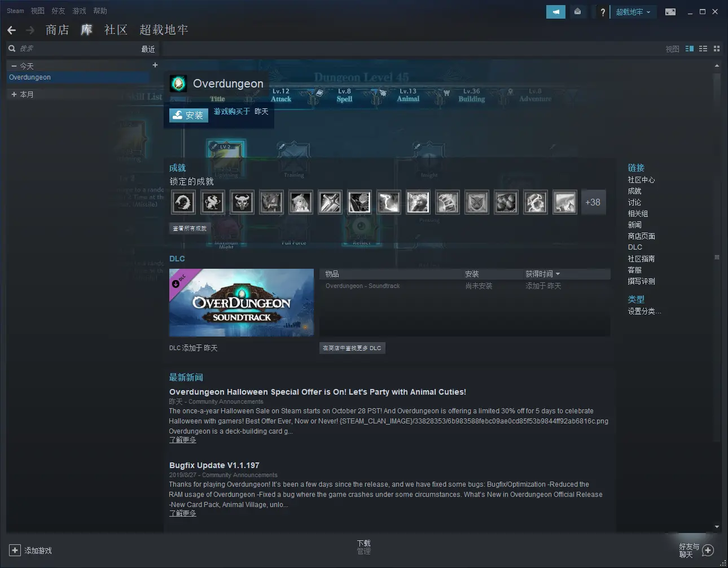Open Bugfix Update V1.1.197 headline

pyautogui.click(x=214, y=465)
